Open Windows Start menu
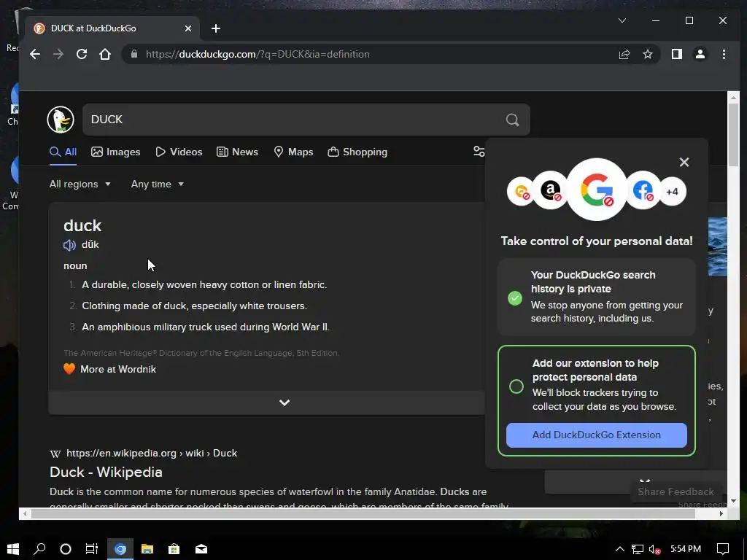Screen dimensions: 747x560 coord(13,549)
